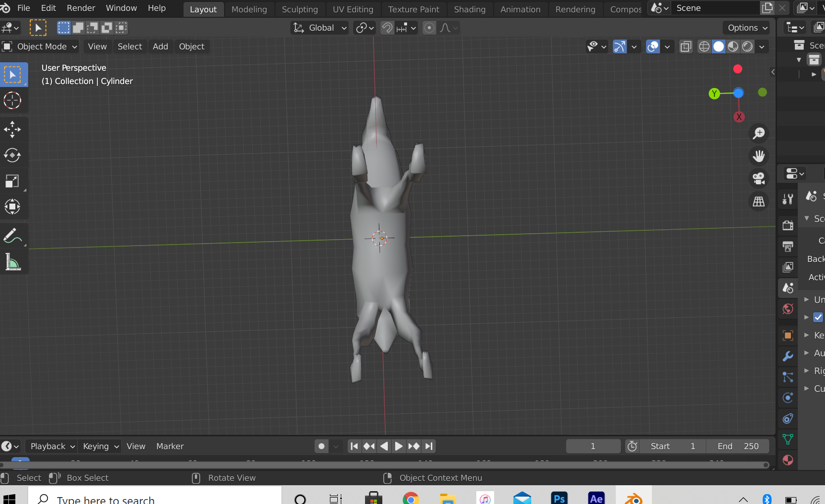
Task: Open the snapping options dropdown
Action: tap(407, 28)
